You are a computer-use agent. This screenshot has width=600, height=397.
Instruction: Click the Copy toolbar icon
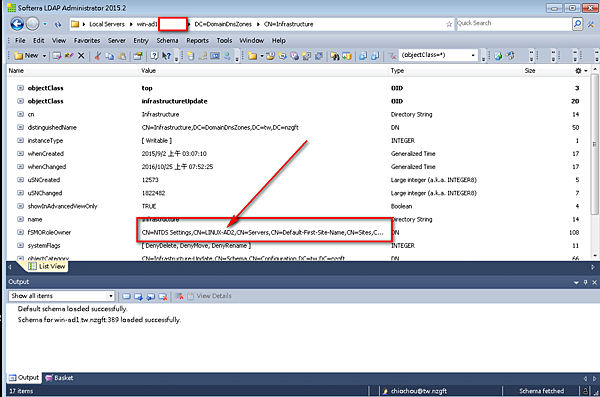coord(110,56)
